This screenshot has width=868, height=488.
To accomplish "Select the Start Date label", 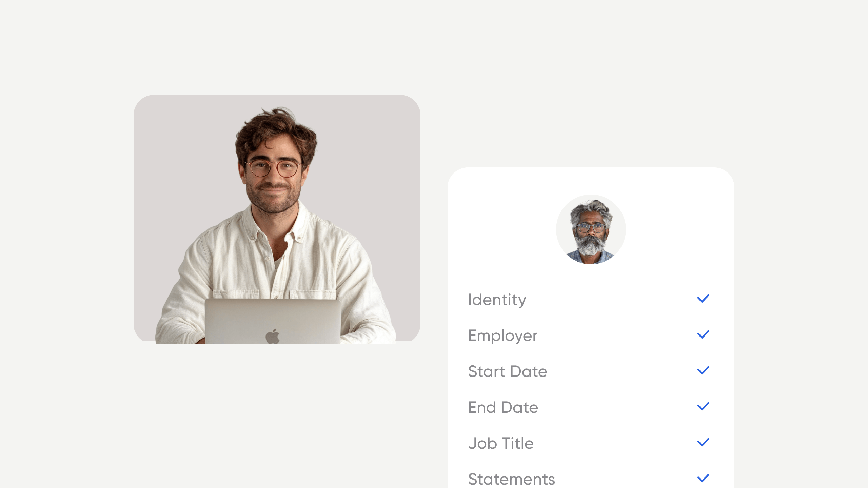I will point(508,371).
